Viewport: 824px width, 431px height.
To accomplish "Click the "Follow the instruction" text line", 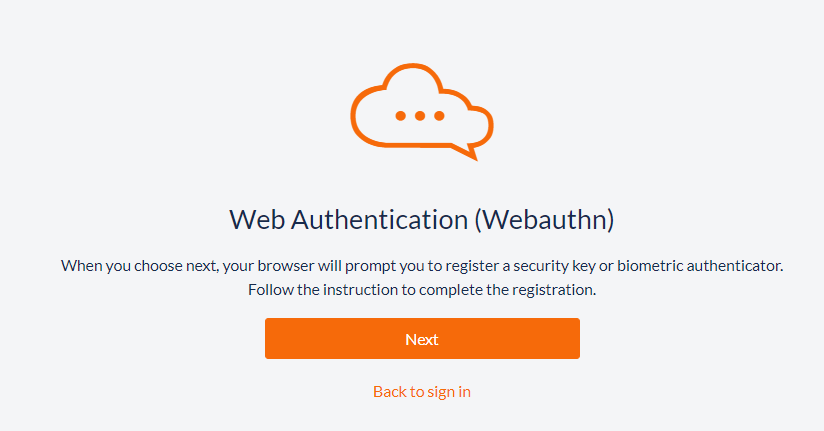I will tap(421, 290).
